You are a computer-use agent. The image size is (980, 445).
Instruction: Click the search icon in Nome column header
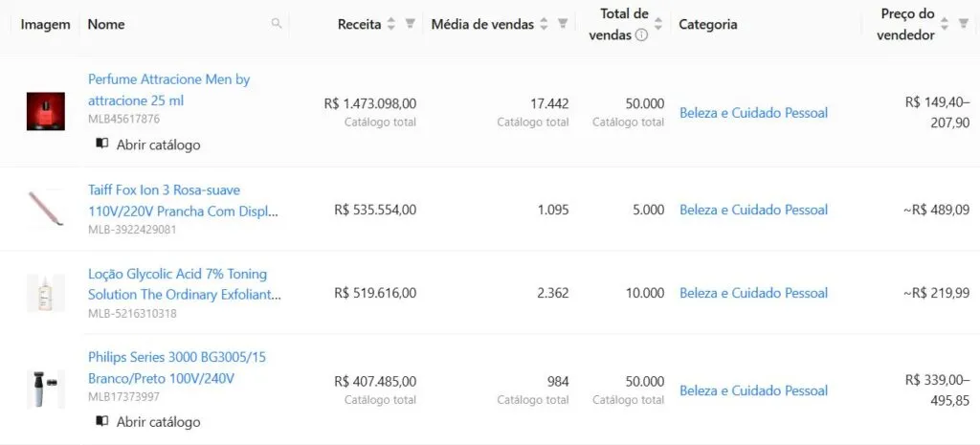click(x=277, y=24)
